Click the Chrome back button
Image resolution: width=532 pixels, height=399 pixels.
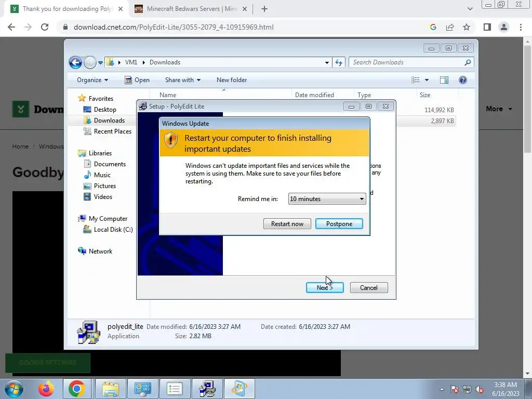(x=11, y=27)
